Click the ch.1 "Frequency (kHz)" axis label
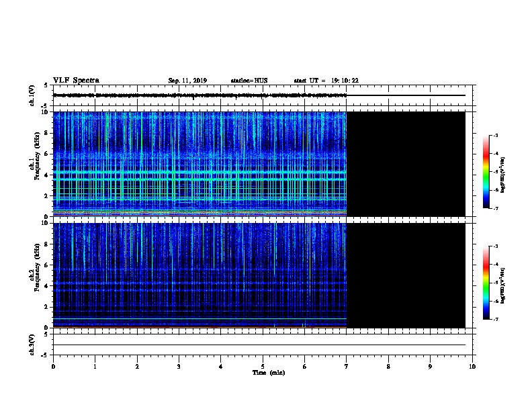 [x=37, y=156]
